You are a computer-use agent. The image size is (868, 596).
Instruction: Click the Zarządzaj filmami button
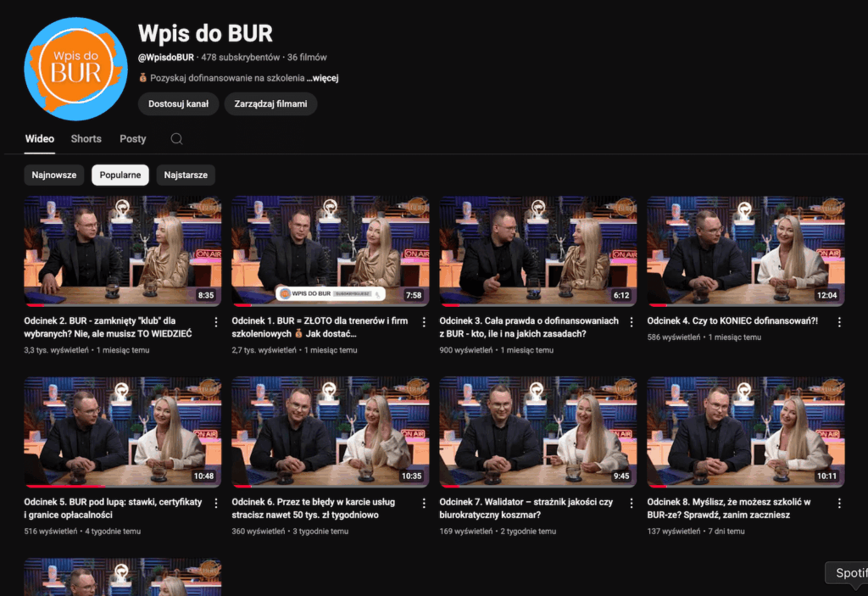coord(270,104)
